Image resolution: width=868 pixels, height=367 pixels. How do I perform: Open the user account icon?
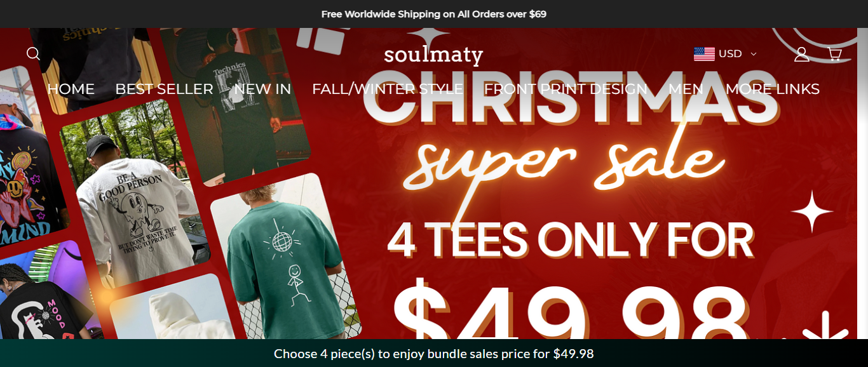coord(801,54)
